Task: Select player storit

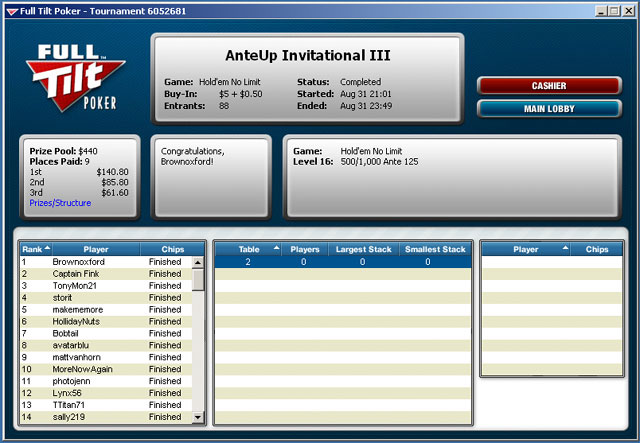Action: pos(106,298)
